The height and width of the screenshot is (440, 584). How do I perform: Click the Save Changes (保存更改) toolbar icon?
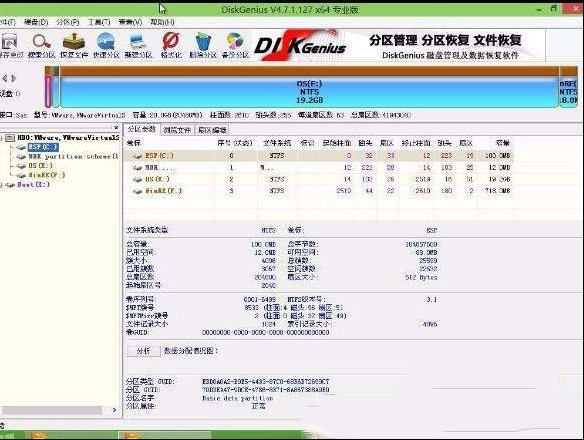point(10,45)
